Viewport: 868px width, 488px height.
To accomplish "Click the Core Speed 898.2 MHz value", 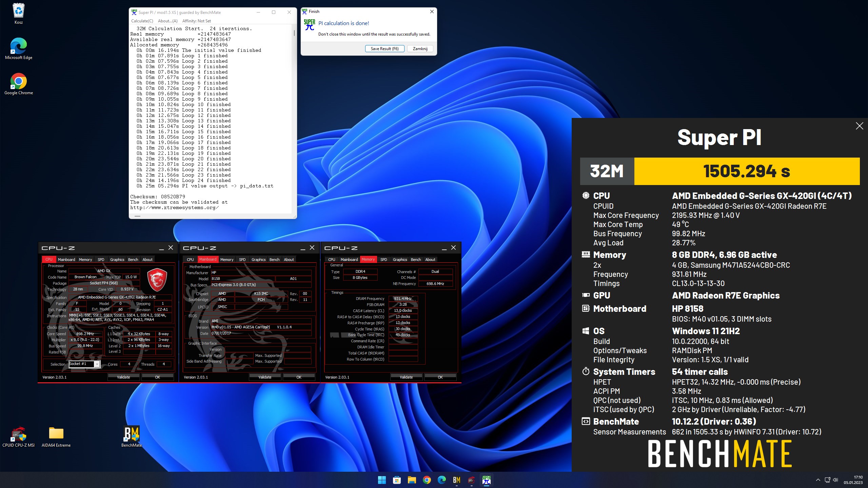I will [85, 334].
